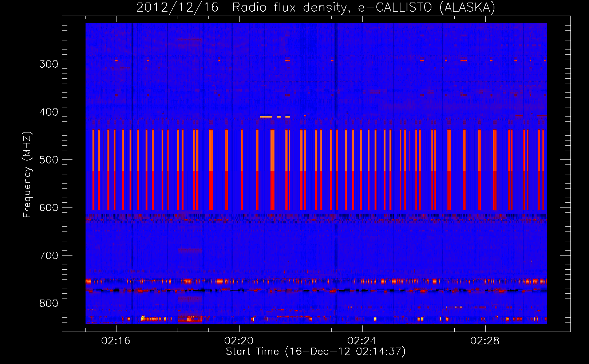Click the 500 frequency tick label

pos(49,160)
